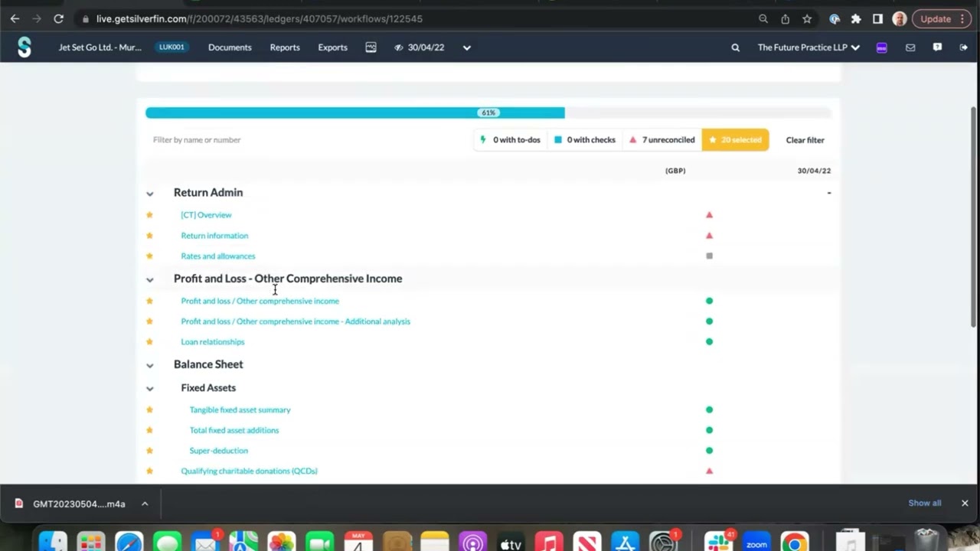Open the [CT] Overview link
The height and width of the screenshot is (551, 980).
[x=206, y=215]
